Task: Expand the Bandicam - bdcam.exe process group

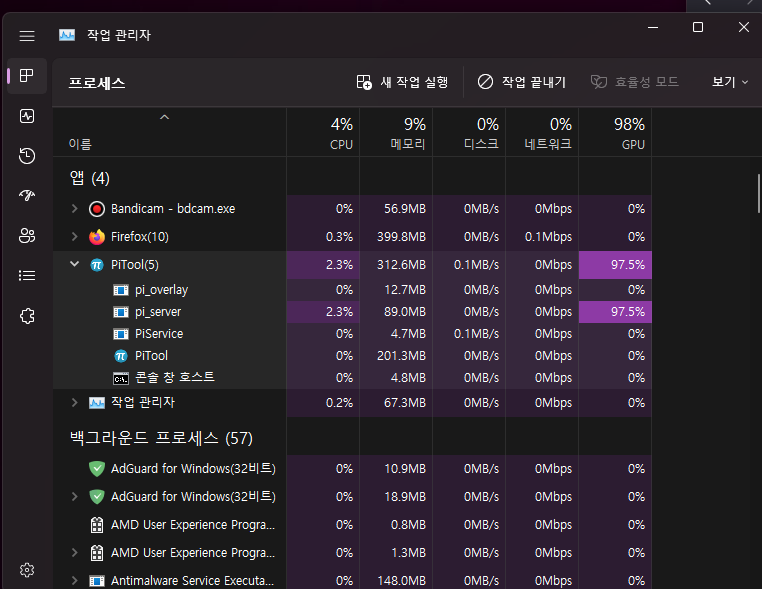Action: click(74, 209)
